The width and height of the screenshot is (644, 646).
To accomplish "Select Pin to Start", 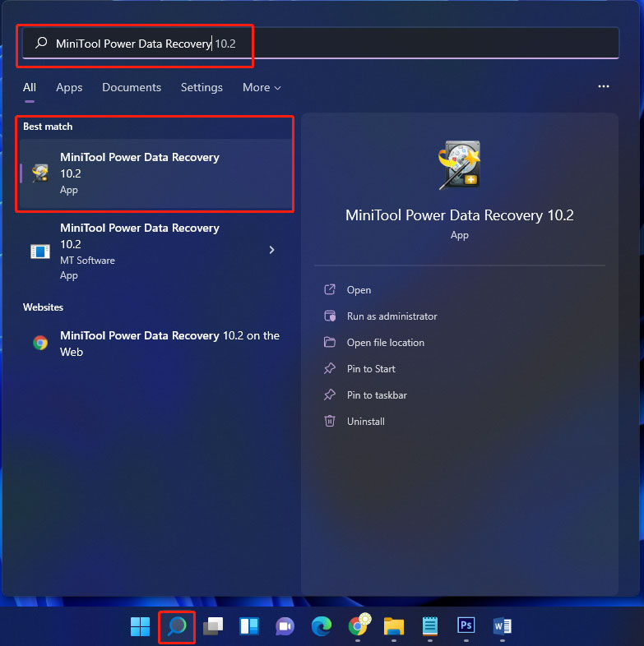I will pyautogui.click(x=371, y=369).
